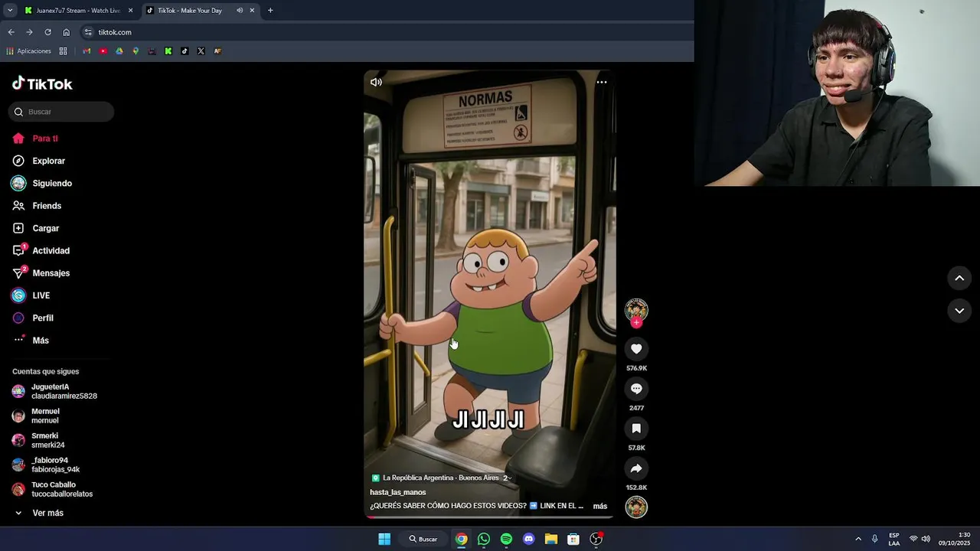Like the video with the heart icon
980x551 pixels.
[636, 349]
